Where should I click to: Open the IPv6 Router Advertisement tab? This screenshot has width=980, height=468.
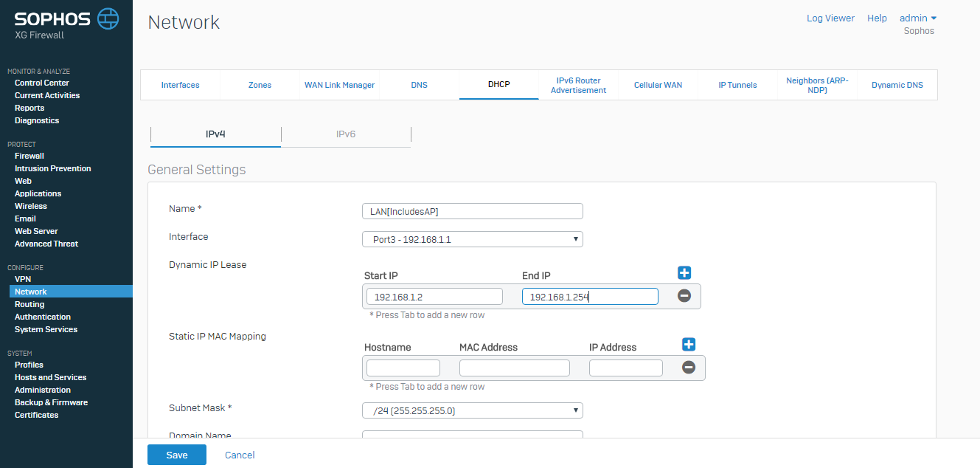(578, 84)
